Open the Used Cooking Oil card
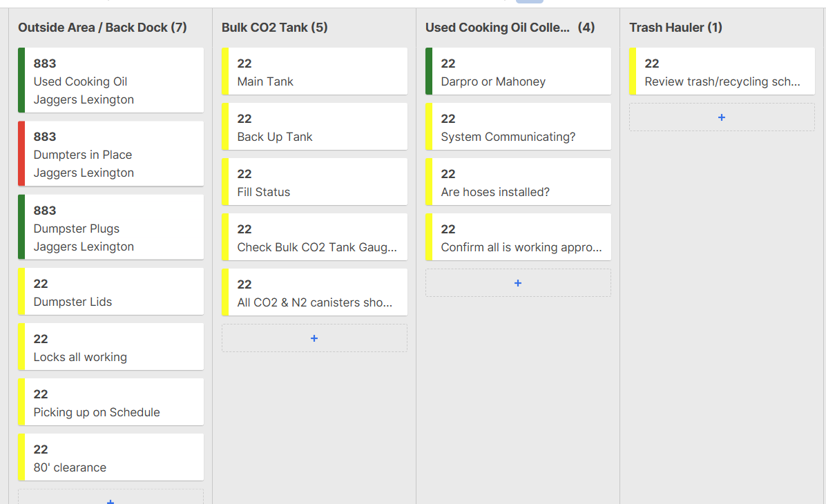 click(111, 81)
